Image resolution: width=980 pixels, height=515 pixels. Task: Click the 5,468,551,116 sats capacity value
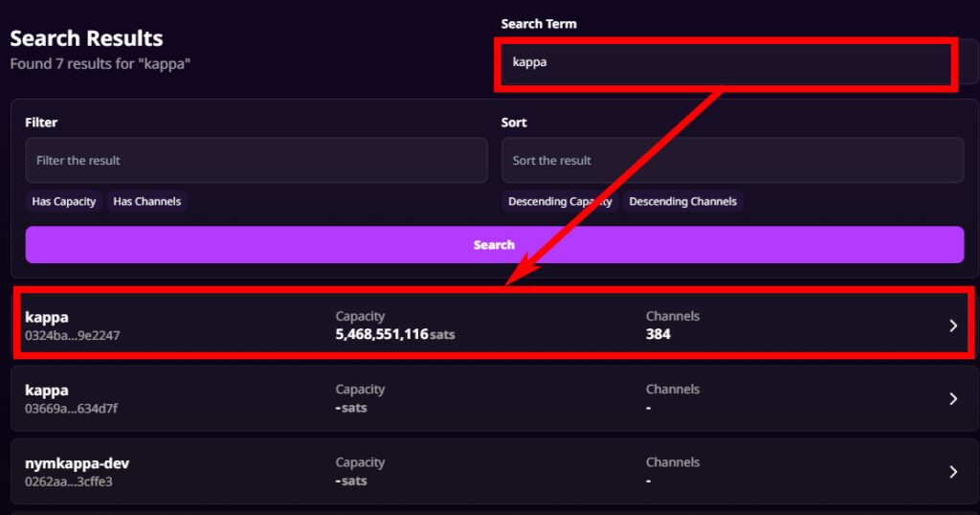[395, 334]
